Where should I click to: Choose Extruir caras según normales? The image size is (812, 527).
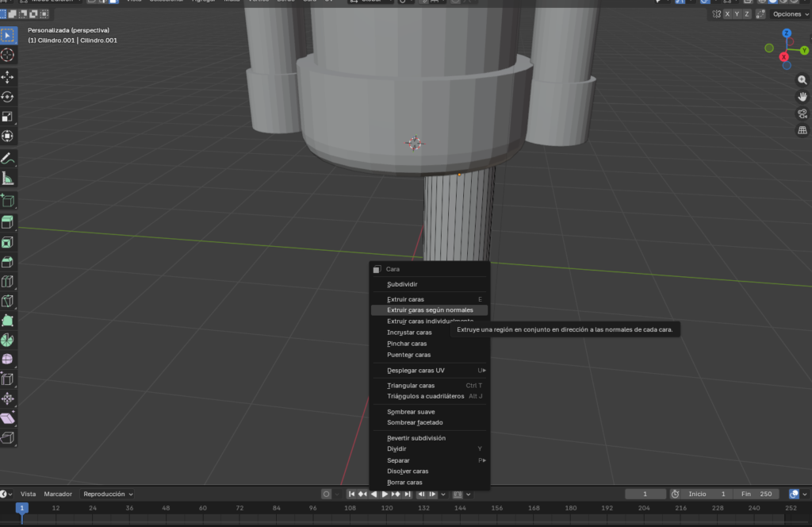coord(429,310)
